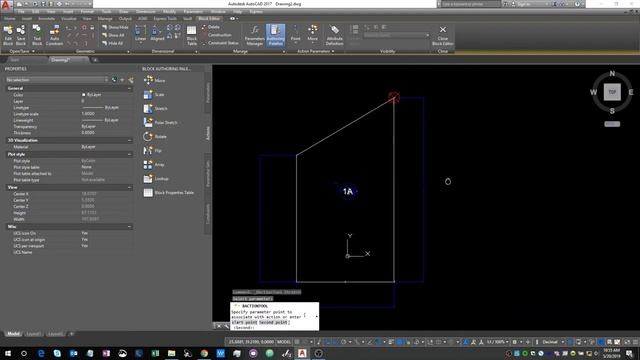Choose the Flip action in the authoring palette
This screenshot has height=360, width=640.
153,151
